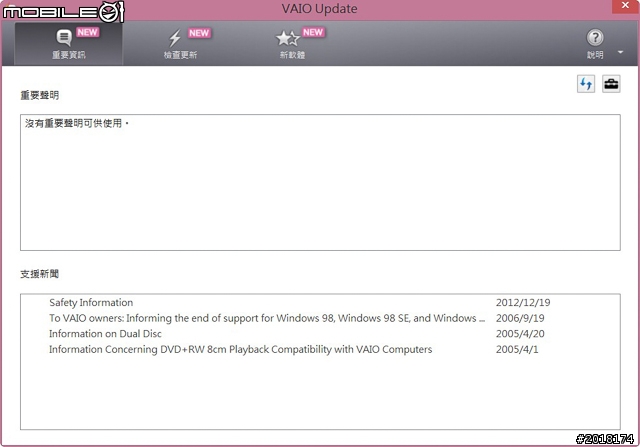Image resolution: width=640 pixels, height=447 pixels.
Task: Open the Windows 98 end of support notice
Action: 267,318
